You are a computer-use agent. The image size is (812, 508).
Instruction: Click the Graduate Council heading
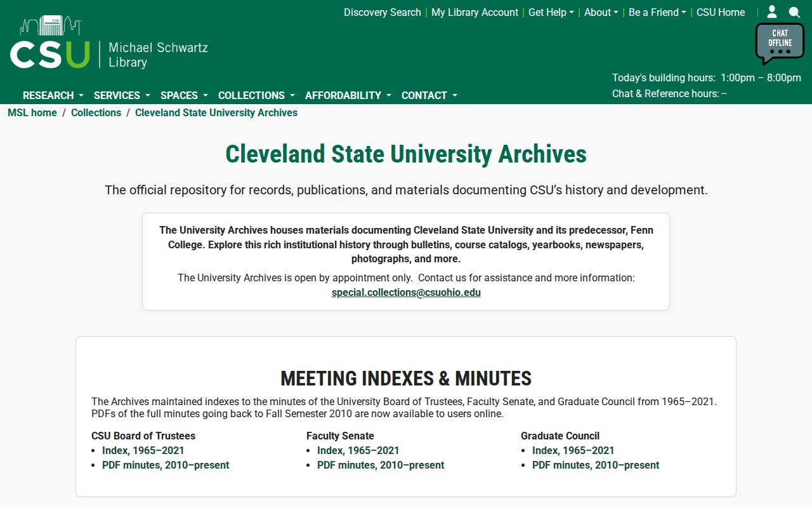click(x=560, y=436)
